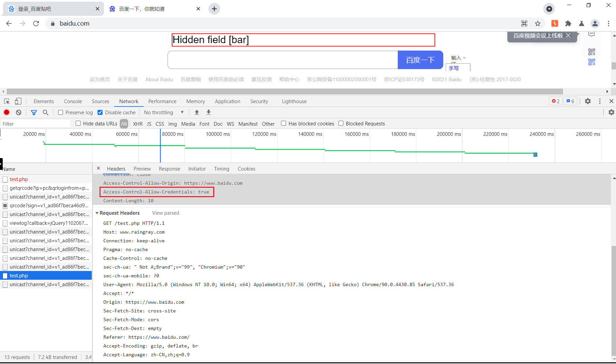Switch to Elements panel tab
This screenshot has width=616, height=364.
(44, 101)
